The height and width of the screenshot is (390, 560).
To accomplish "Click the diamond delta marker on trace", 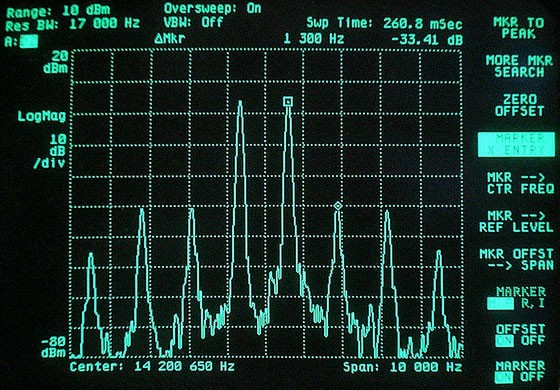I will point(338,206).
